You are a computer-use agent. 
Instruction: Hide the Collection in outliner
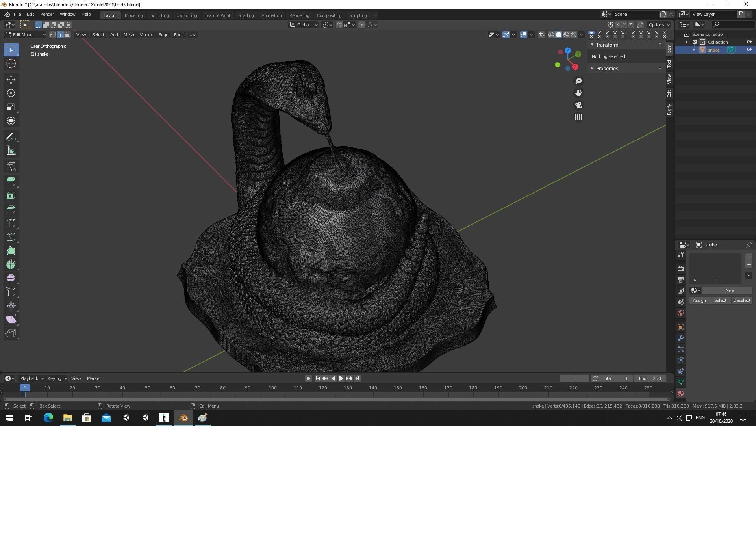749,42
